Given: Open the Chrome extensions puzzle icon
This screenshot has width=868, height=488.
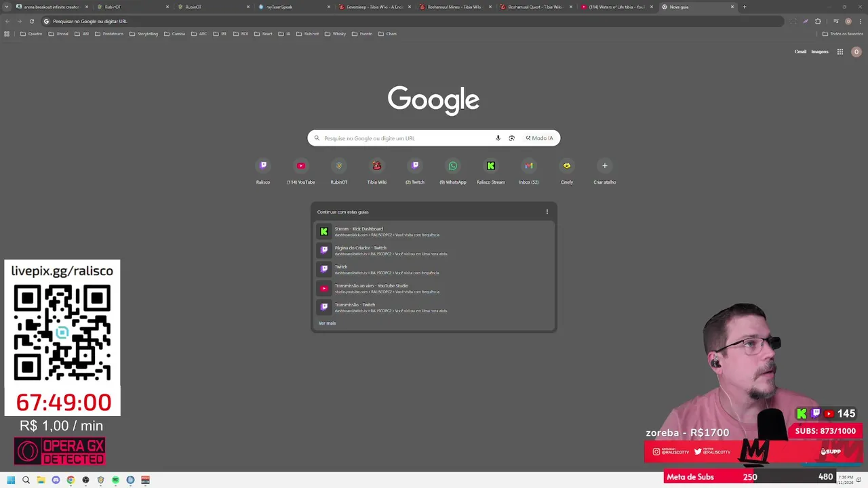Looking at the screenshot, I should (818, 21).
